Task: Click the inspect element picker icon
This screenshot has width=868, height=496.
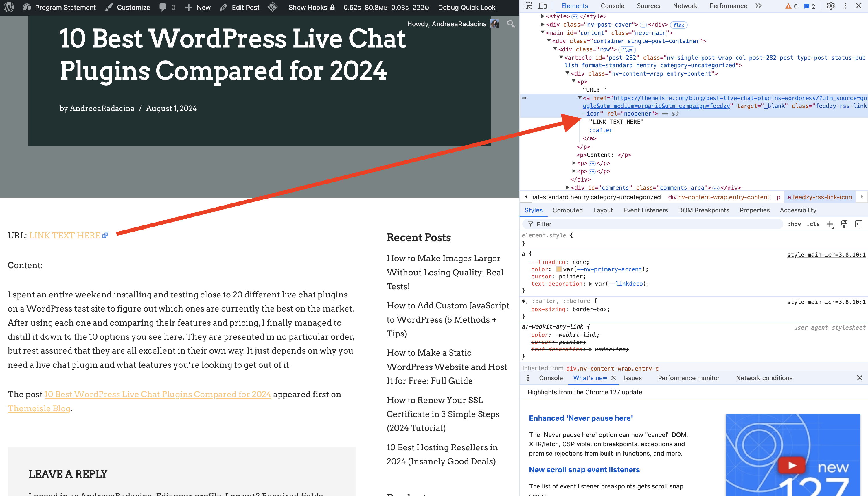Action: [x=528, y=6]
